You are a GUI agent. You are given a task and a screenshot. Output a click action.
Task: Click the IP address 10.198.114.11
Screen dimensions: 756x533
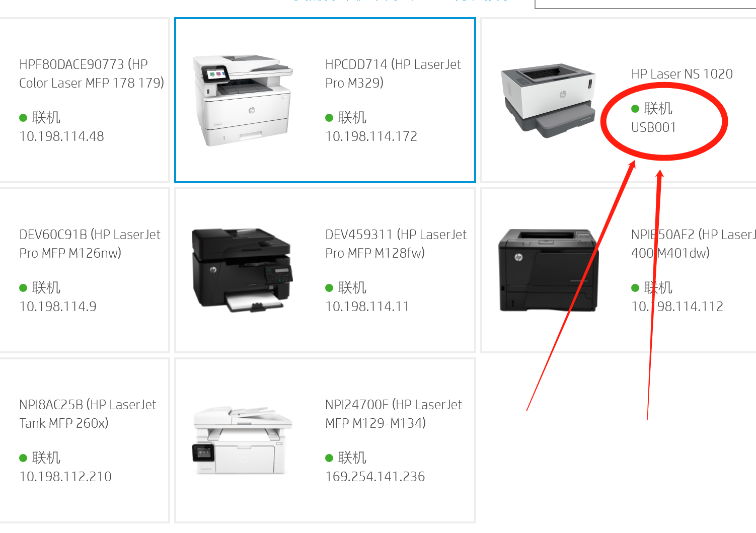(367, 307)
